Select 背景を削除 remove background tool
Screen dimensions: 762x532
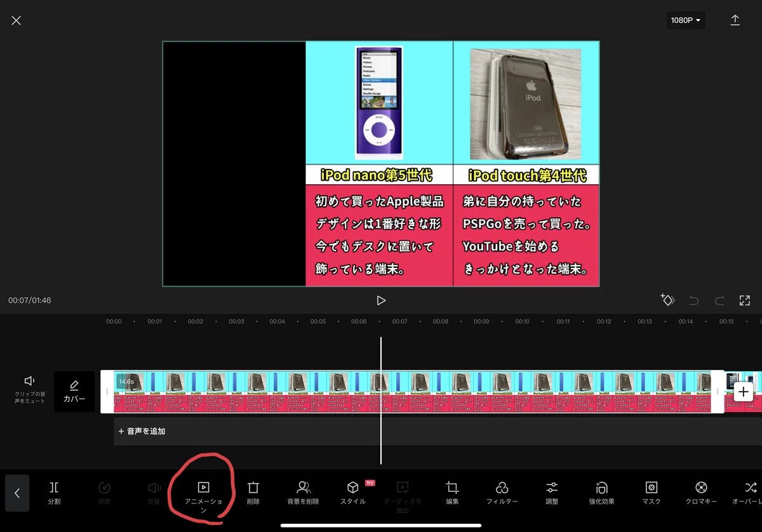coord(303,493)
